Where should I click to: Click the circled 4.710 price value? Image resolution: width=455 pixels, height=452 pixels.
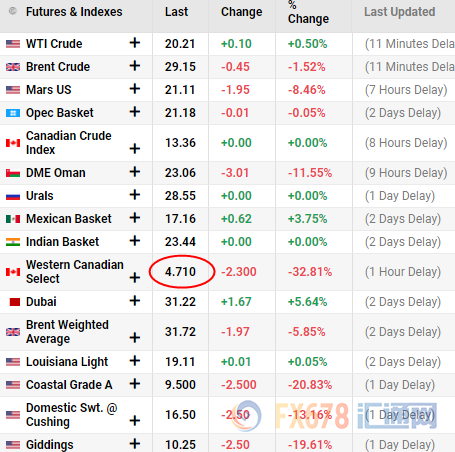(x=180, y=272)
